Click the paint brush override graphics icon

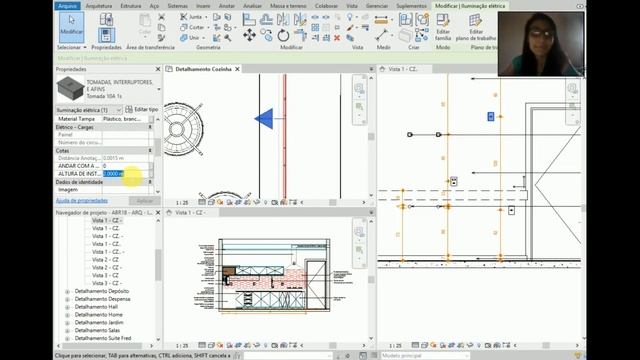tap(350, 28)
